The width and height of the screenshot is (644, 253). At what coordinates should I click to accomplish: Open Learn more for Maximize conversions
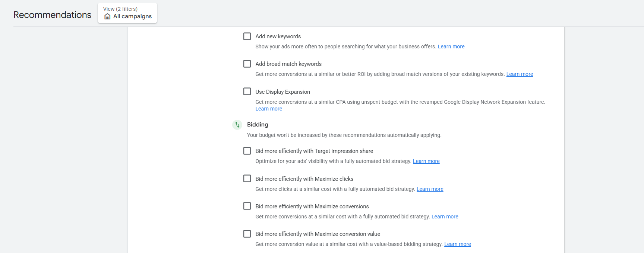coord(445,217)
